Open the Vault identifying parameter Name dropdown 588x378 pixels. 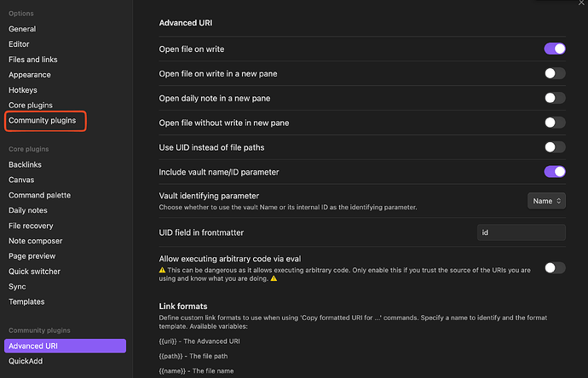[546, 201]
